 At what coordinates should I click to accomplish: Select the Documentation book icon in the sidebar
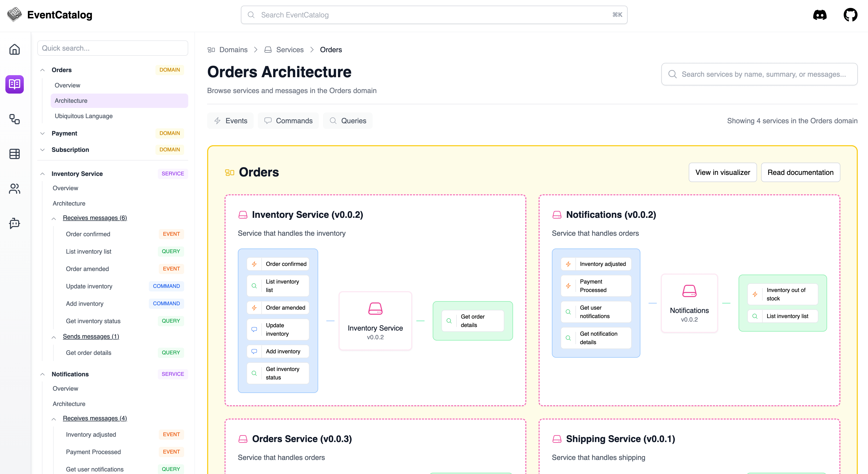15,84
